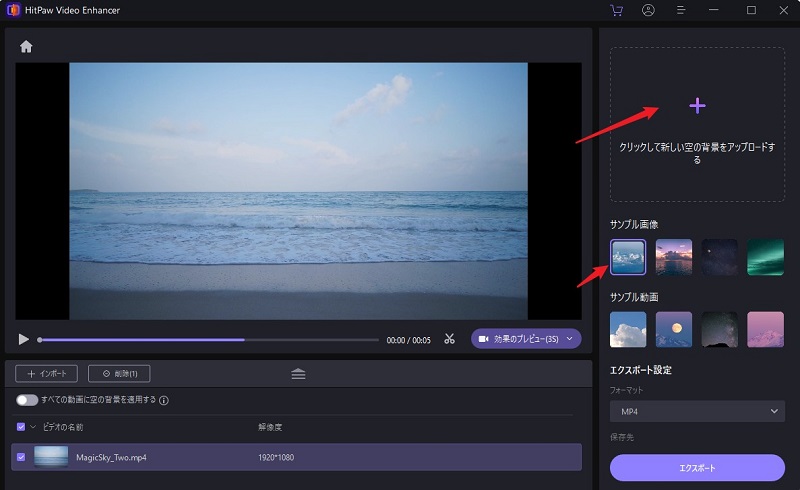Open the MP4 format dropdown
Screen dimensions: 800x490
point(697,411)
